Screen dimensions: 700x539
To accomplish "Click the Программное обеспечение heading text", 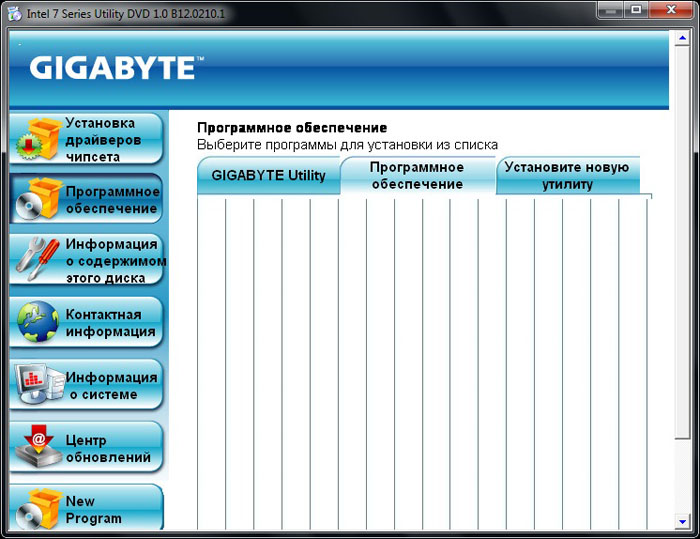I will coord(292,128).
